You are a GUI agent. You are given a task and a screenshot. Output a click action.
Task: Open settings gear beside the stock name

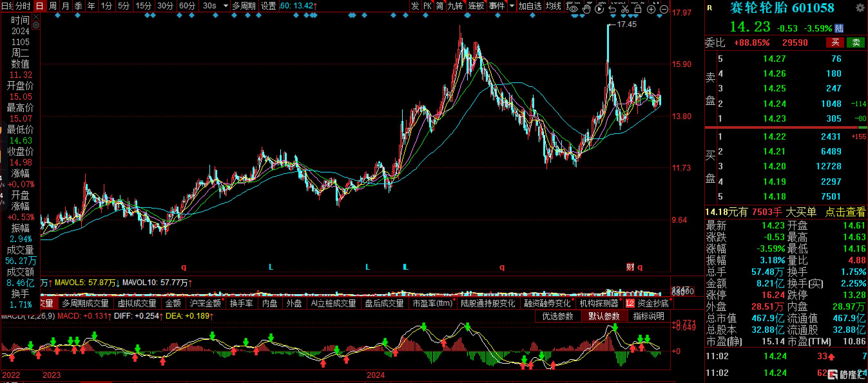tap(860, 8)
